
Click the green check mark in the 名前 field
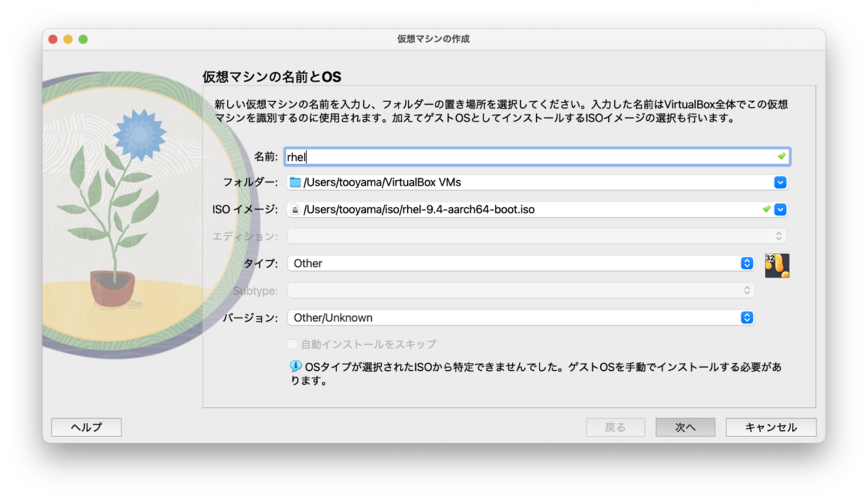coord(781,156)
